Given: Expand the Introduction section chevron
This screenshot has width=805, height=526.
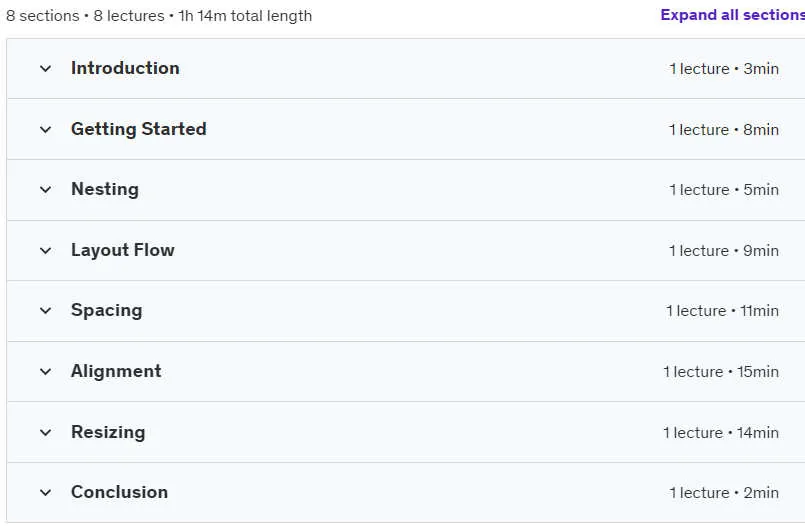Looking at the screenshot, I should [x=46, y=68].
